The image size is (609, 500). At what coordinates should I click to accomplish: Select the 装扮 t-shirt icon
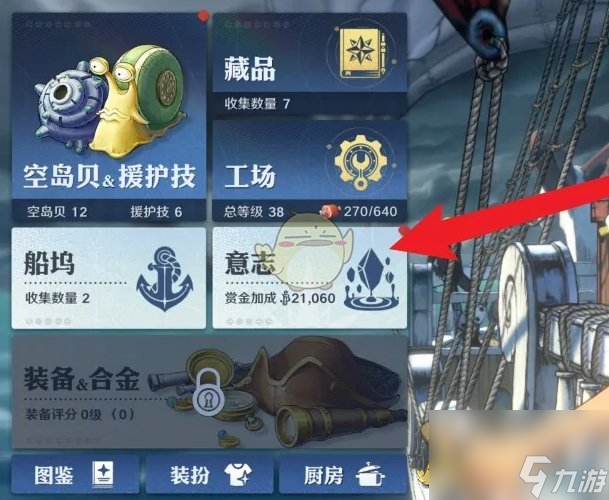click(x=238, y=474)
